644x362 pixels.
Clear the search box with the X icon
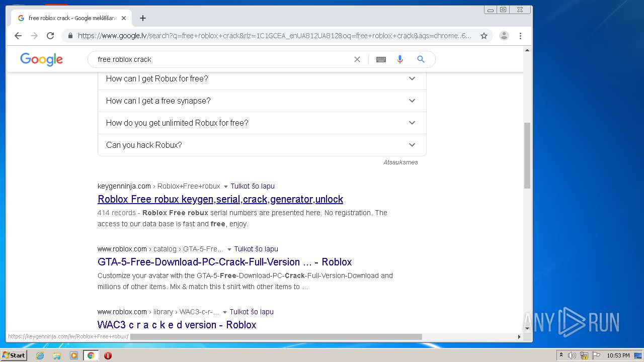click(357, 59)
